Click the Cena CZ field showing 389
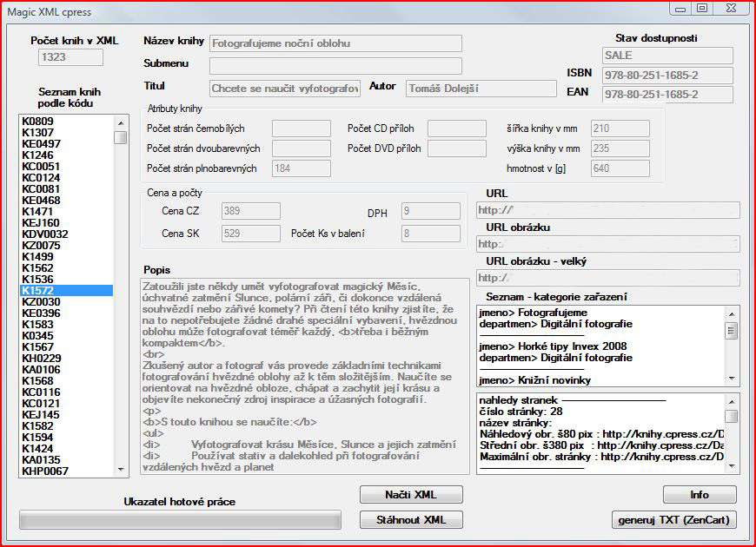The height and width of the screenshot is (547, 756). click(250, 211)
